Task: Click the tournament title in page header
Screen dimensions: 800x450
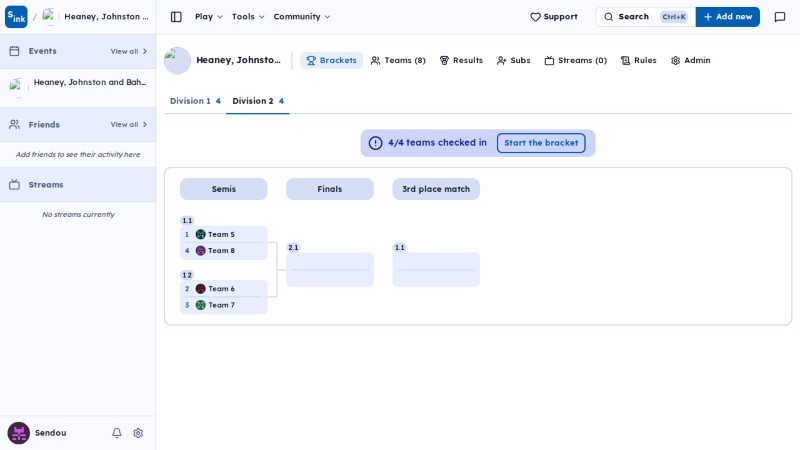Action: (x=238, y=60)
